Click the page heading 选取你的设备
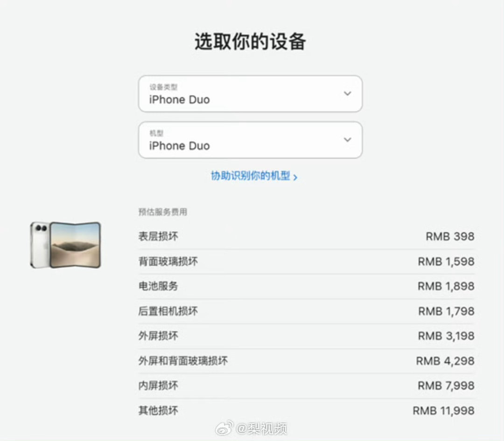 pos(250,42)
